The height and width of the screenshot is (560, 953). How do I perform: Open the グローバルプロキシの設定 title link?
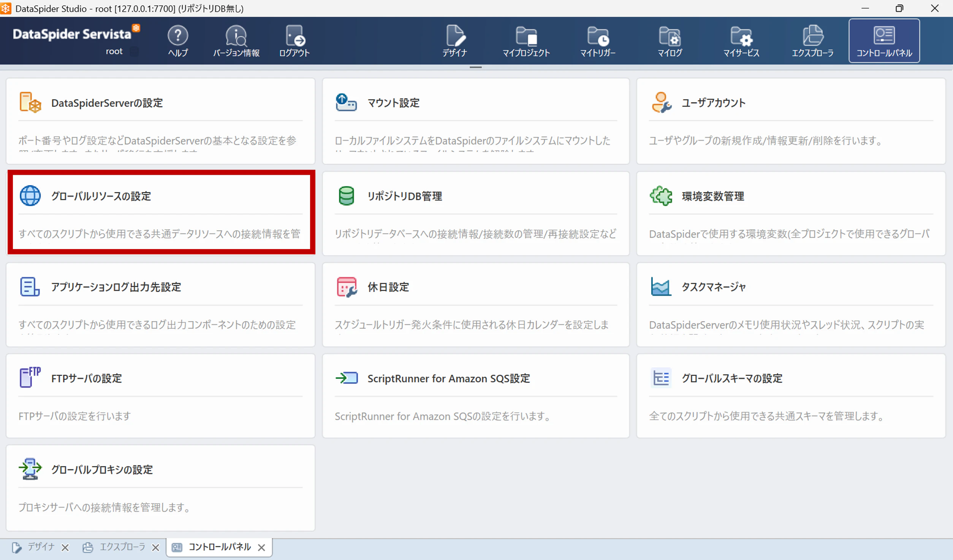pos(102,470)
